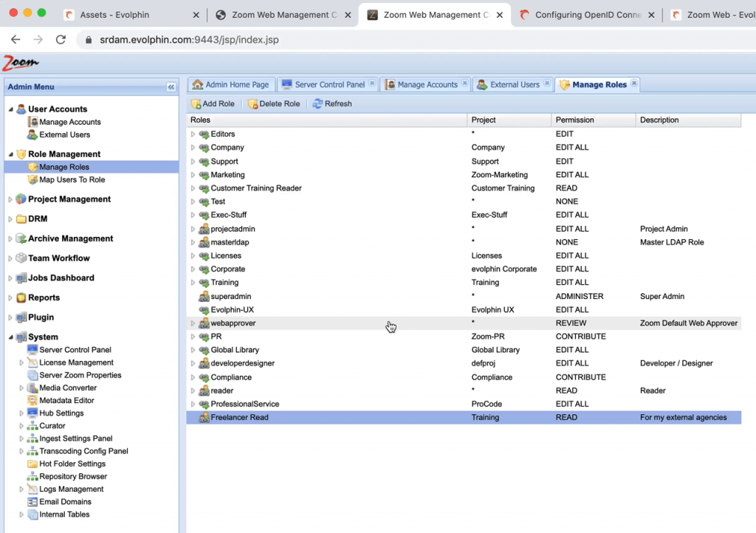Screen dimensions: 756x533
Task: Expand the Editors role entry
Action: point(193,134)
